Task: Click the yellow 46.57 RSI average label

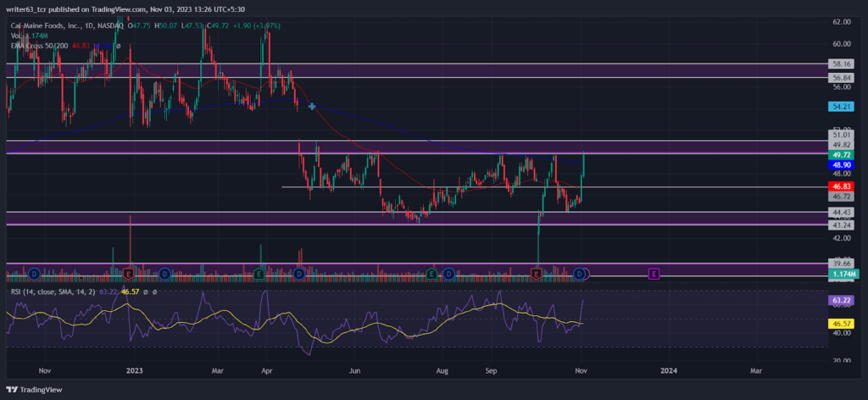Action: tap(840, 323)
